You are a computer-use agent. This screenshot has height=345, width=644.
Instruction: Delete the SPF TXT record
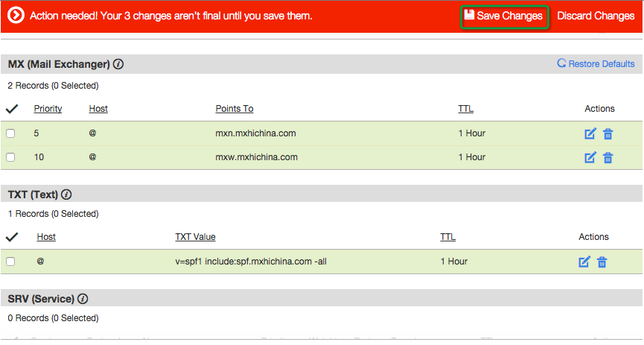pos(602,262)
